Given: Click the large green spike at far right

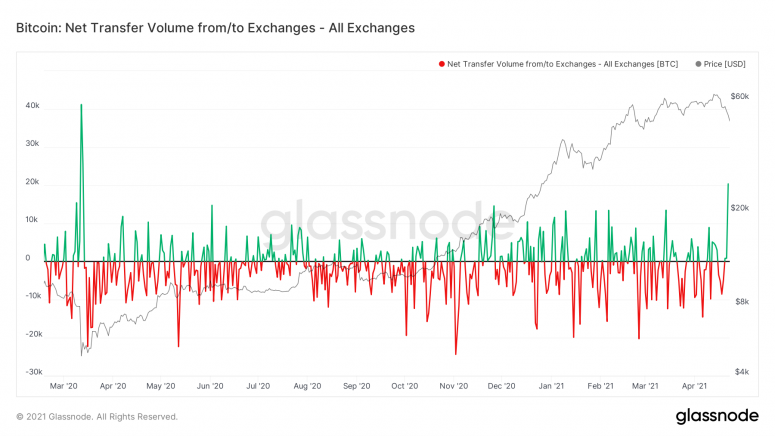Looking at the screenshot, I should [728, 185].
